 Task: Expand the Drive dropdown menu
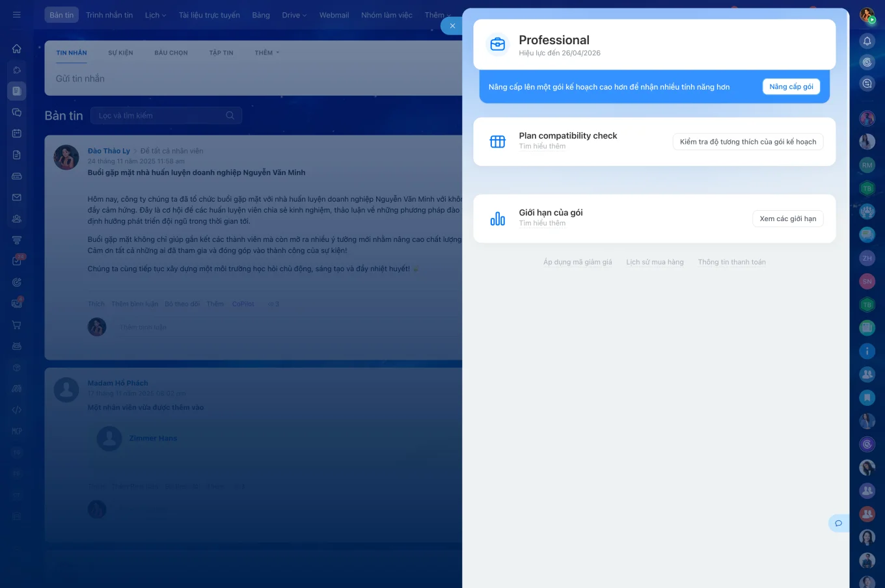294,15
